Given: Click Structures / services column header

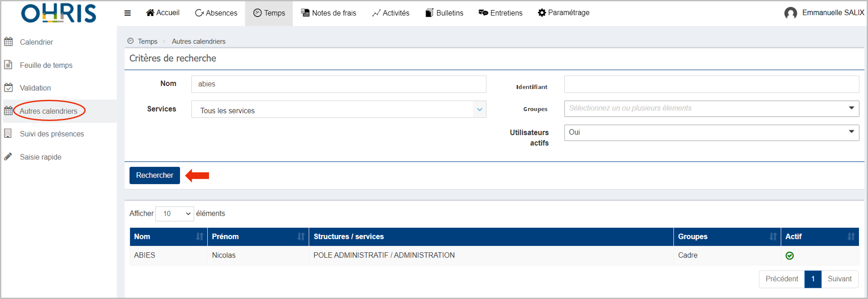Looking at the screenshot, I should [491, 237].
